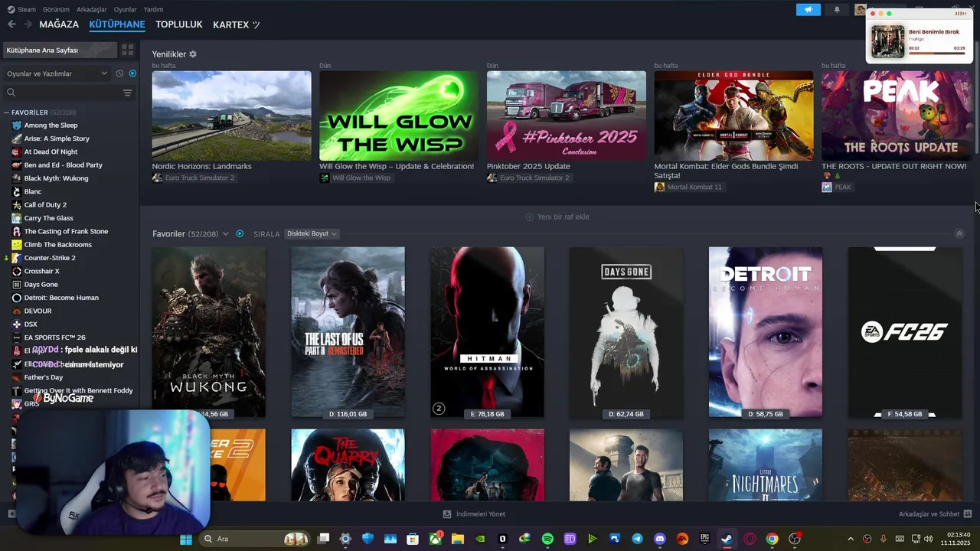980x551 pixels.
Task: Open the friends chat icon at bottom right
Action: (968, 514)
